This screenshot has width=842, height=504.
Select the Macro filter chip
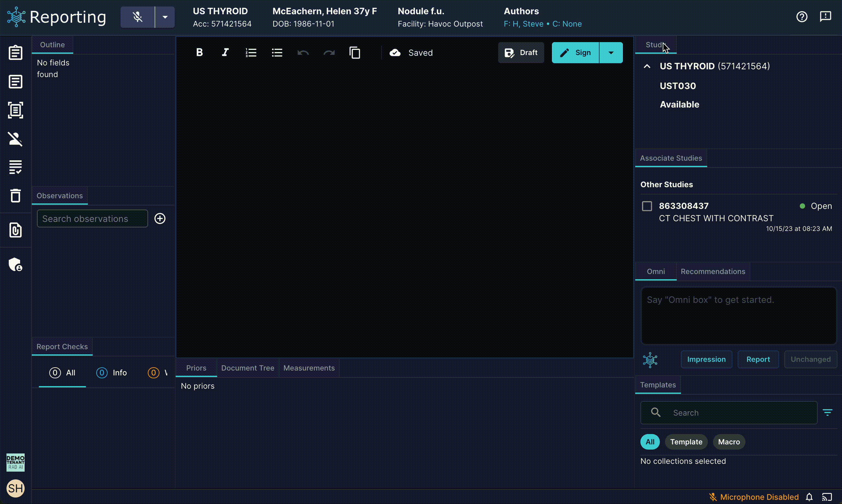coord(729,442)
